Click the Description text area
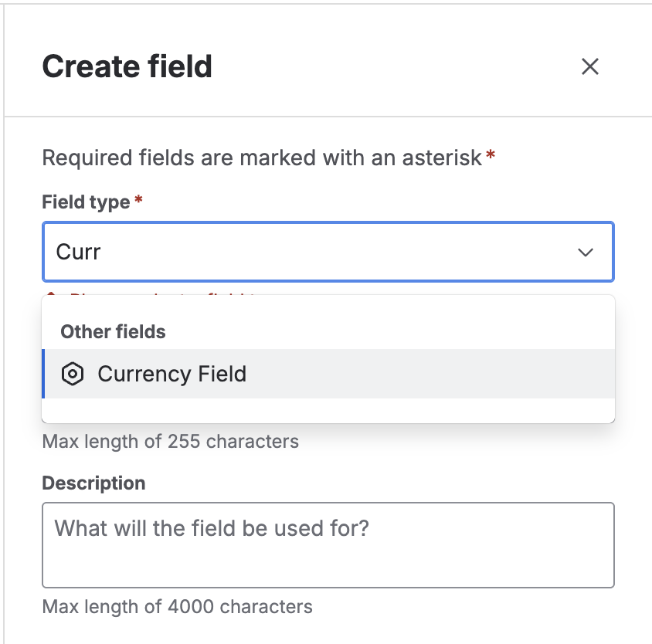The width and height of the screenshot is (652, 644). 328,545
